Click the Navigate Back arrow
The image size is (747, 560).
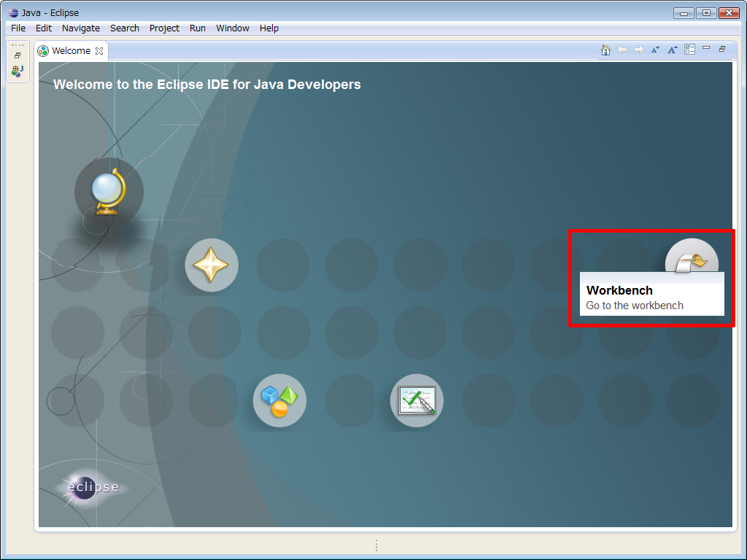pyautogui.click(x=622, y=50)
